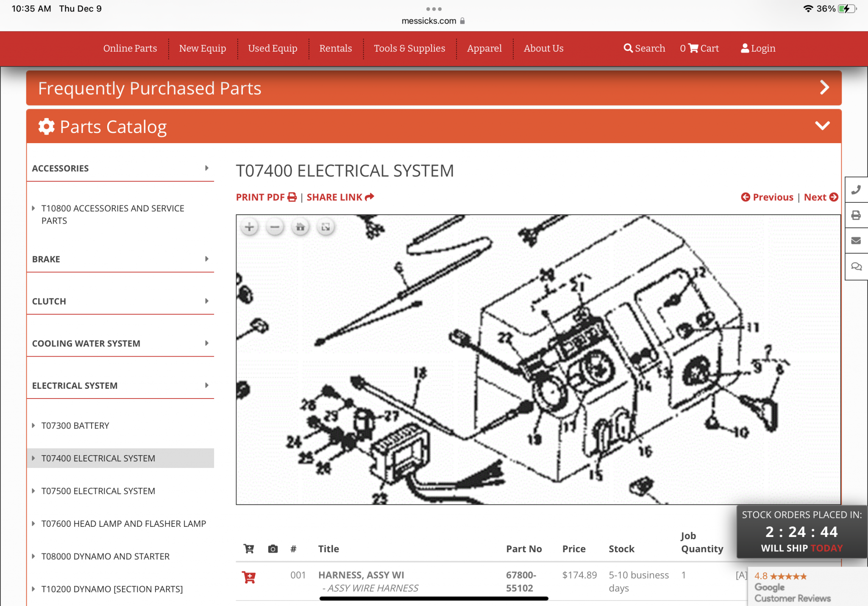
Task: Open part number 67800-55102
Action: coord(521,581)
